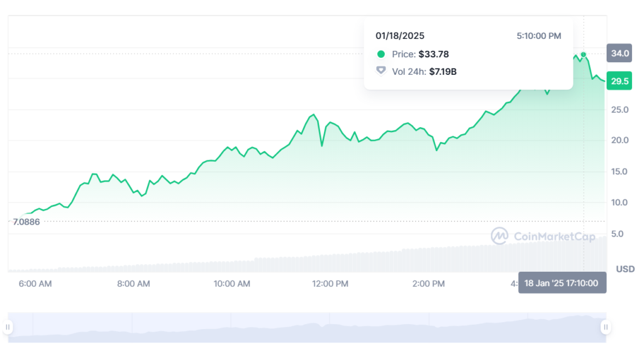
Task: Click the USD currency label
Action: pos(625,269)
